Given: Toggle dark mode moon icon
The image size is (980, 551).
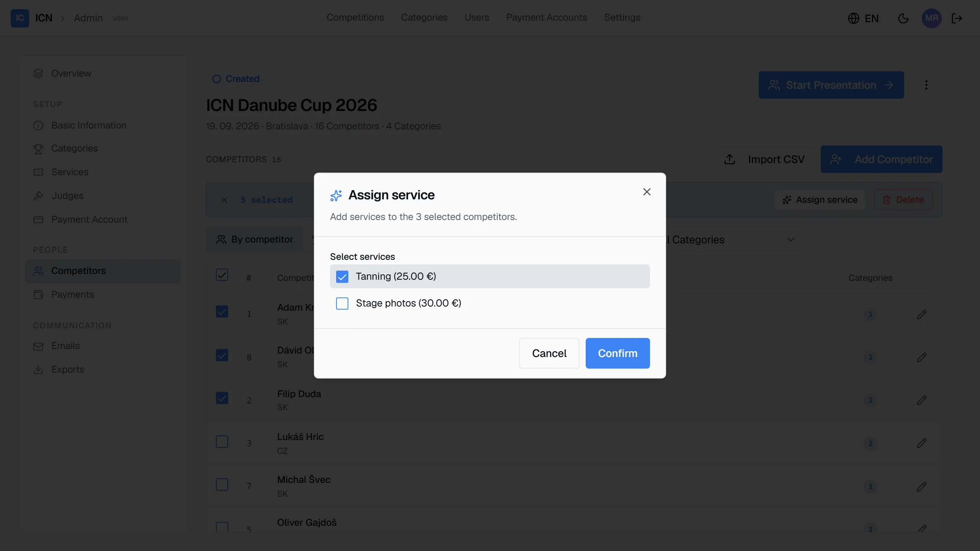Looking at the screenshot, I should (x=903, y=18).
